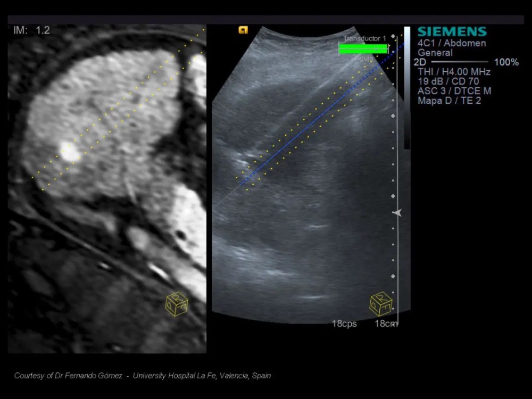The height and width of the screenshot is (399, 532).
Task: Click orientation cube on the MRI image
Action: (x=176, y=305)
